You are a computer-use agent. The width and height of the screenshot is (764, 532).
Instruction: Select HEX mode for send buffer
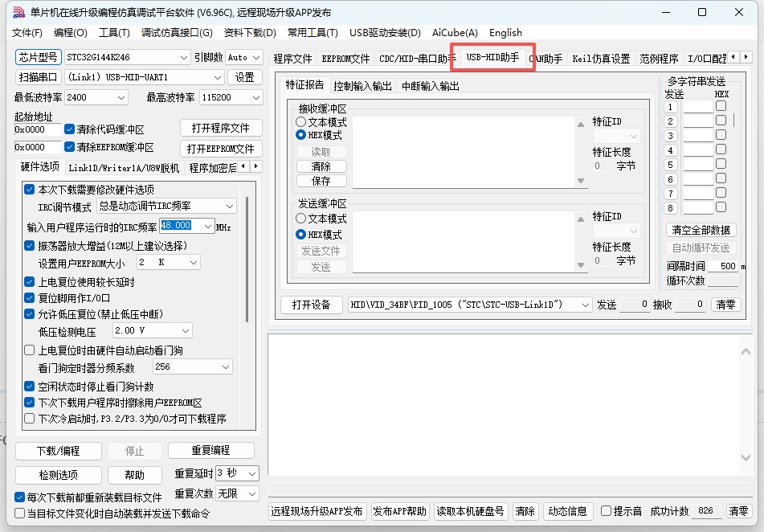(x=301, y=235)
